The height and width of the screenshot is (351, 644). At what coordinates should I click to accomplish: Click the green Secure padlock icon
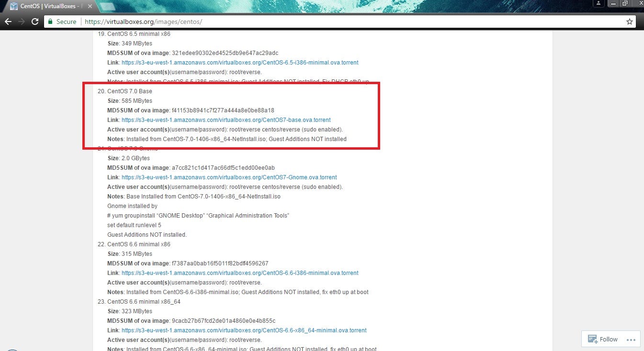(x=51, y=22)
